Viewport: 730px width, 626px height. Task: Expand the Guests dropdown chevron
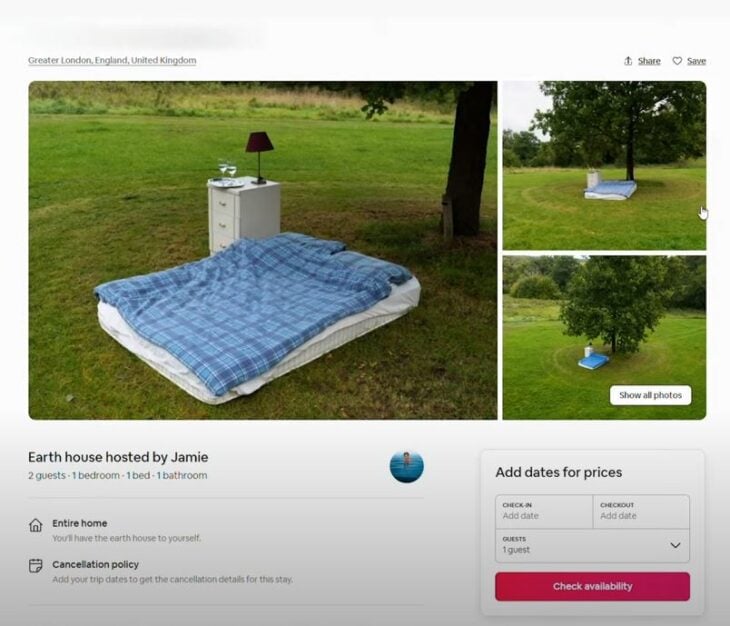pyautogui.click(x=675, y=545)
